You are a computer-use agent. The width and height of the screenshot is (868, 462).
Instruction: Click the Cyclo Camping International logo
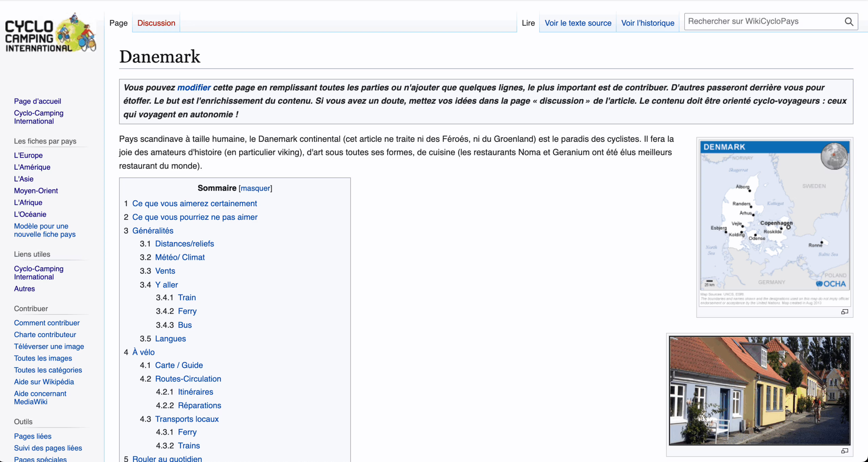(x=51, y=33)
